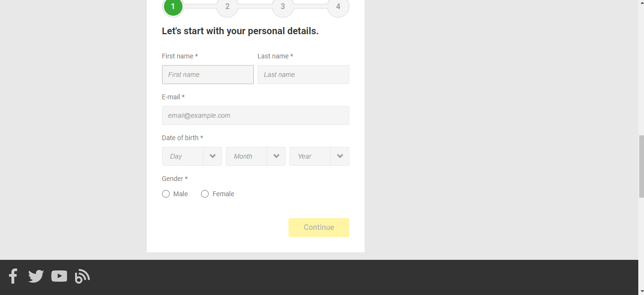Click the yellow Continue button
Image resolution: width=644 pixels, height=295 pixels.
coord(319,228)
